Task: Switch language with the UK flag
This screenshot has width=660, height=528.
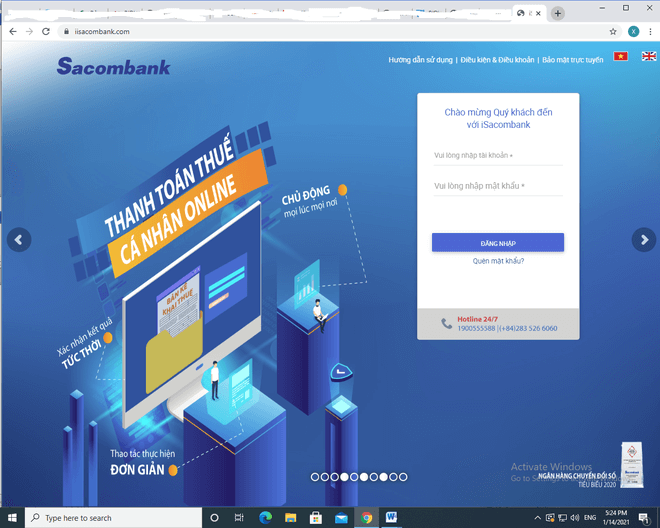Action: pyautogui.click(x=649, y=56)
